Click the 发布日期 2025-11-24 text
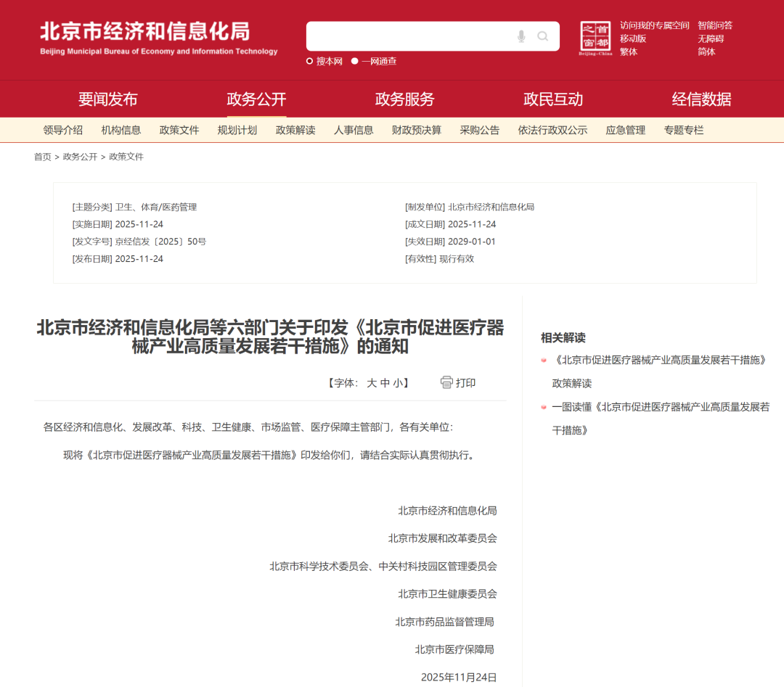Viewport: 784px width, 687px height. pyautogui.click(x=118, y=259)
